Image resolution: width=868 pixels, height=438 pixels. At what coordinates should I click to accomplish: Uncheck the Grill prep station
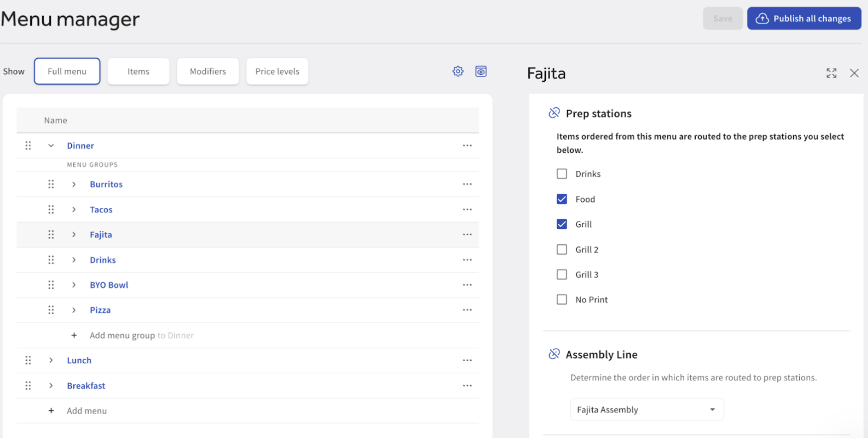562,224
